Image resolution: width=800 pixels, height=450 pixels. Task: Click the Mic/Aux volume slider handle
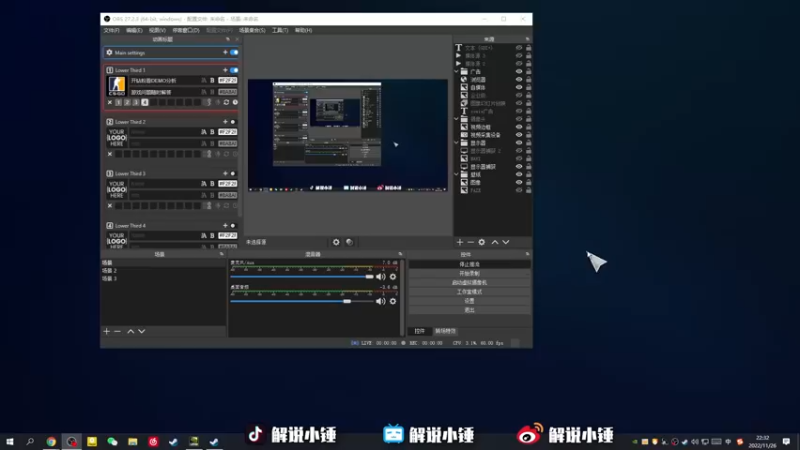pos(369,277)
